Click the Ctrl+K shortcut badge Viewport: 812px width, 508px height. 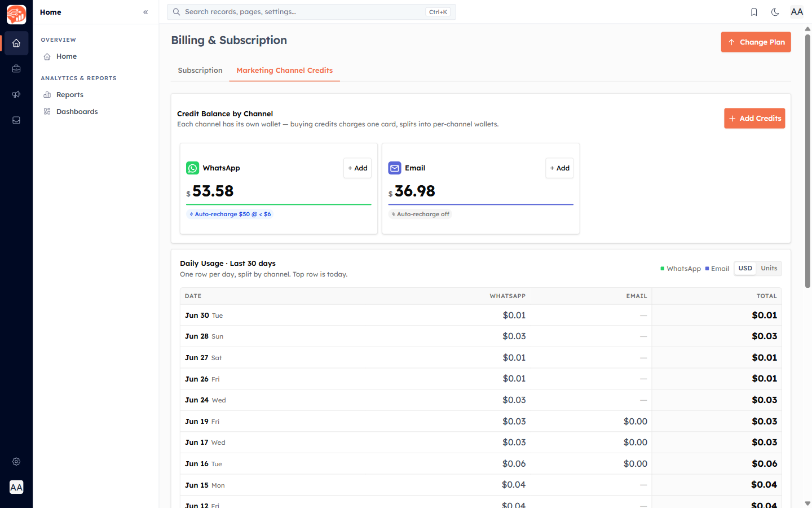438,12
